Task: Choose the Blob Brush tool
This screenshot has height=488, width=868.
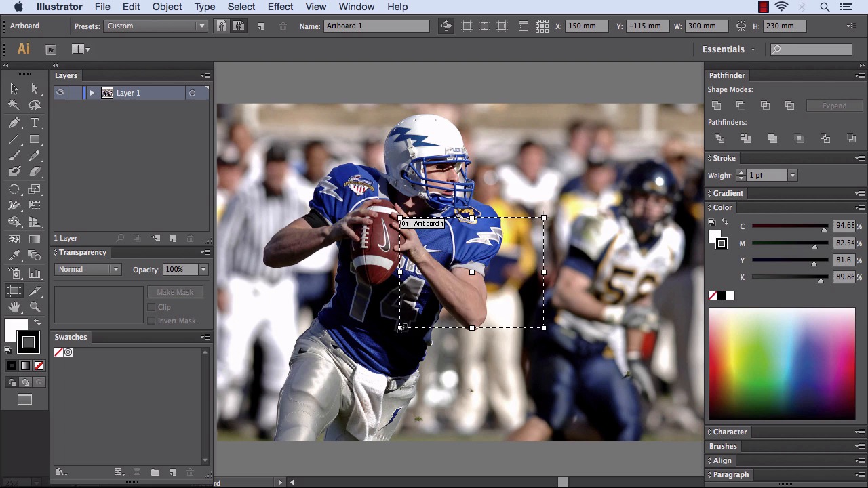Action: (14, 172)
